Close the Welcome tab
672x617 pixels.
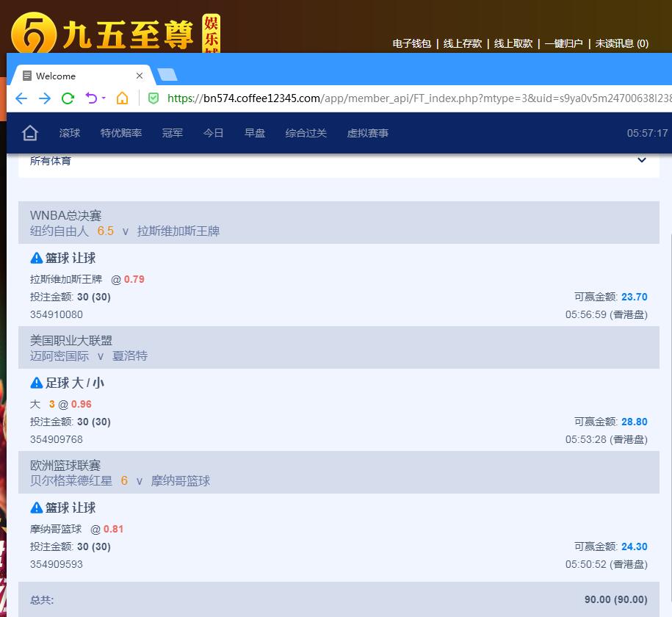click(140, 76)
